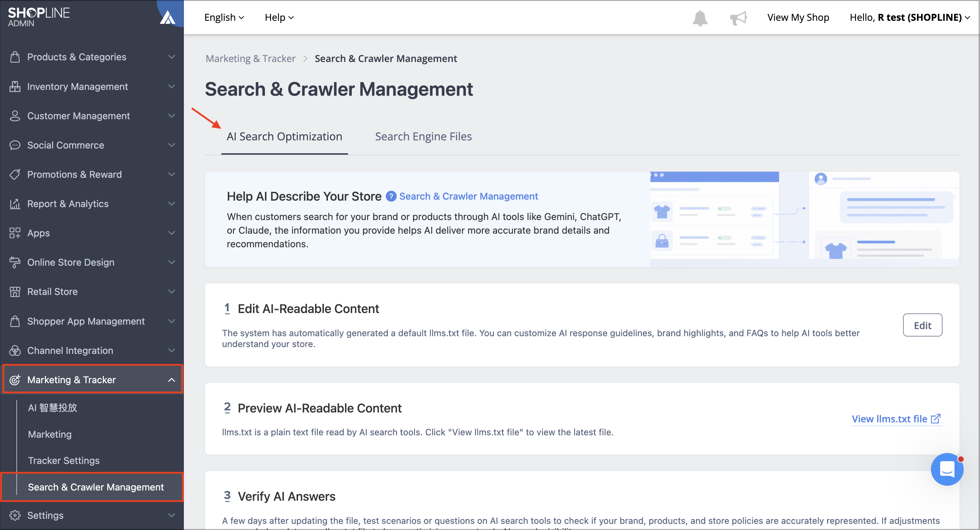Open the English language dropdown
The width and height of the screenshot is (980, 530).
[x=224, y=17]
